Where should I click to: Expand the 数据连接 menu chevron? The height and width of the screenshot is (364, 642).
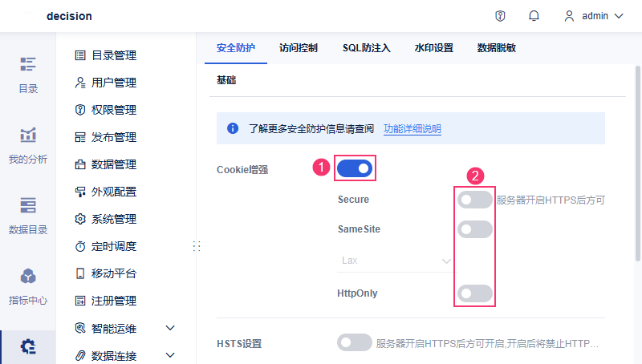[x=170, y=355]
